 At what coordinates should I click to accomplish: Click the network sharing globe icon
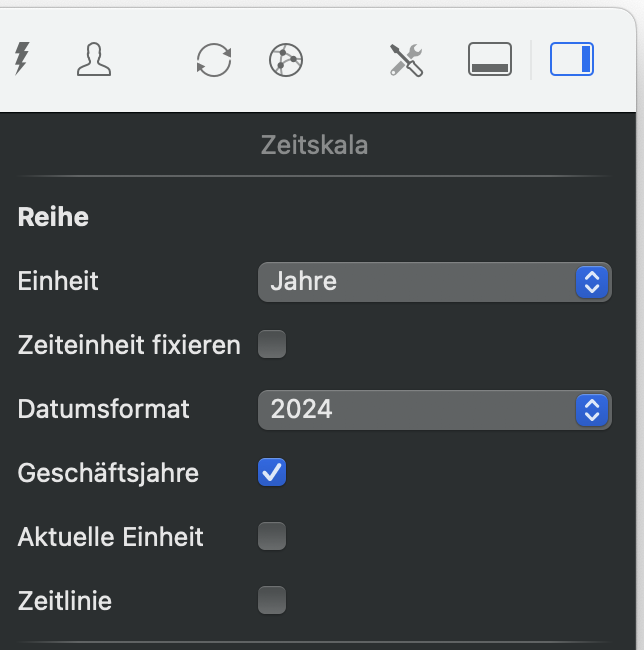(286, 60)
